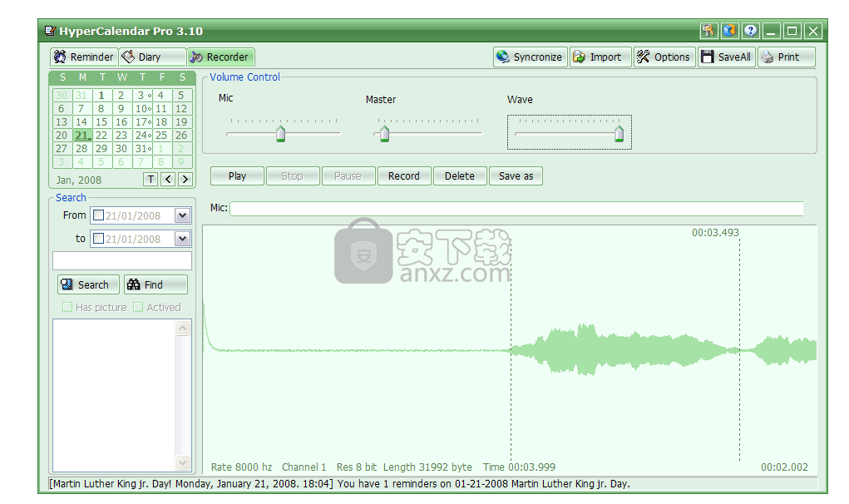Click the application icon in the title bar
849x504 pixels.
point(50,31)
